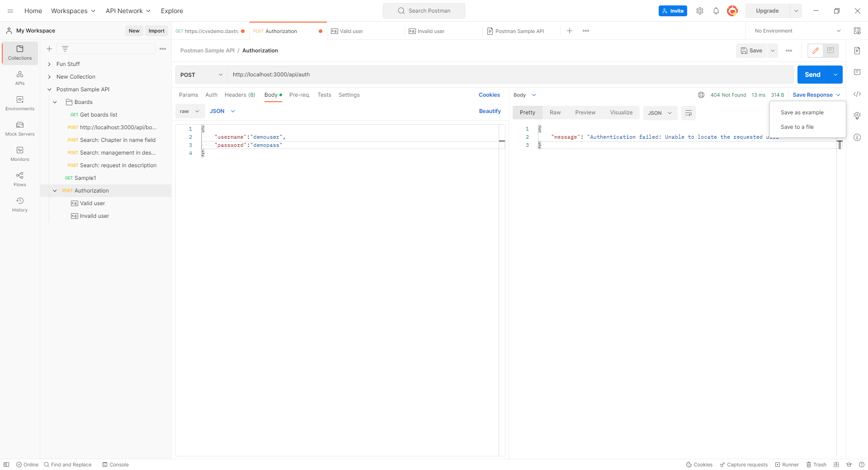Open the code snippet icon
The height and width of the screenshot is (470, 868).
pyautogui.click(x=857, y=94)
